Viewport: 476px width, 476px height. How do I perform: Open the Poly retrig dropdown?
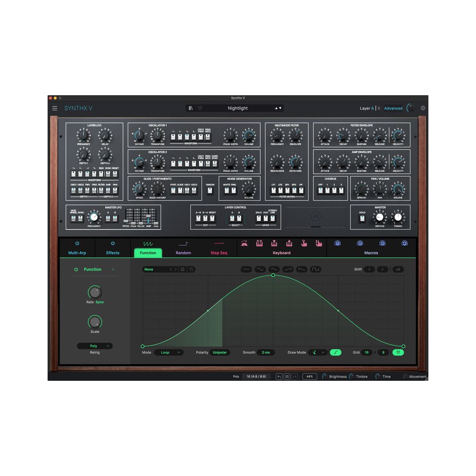tap(95, 346)
